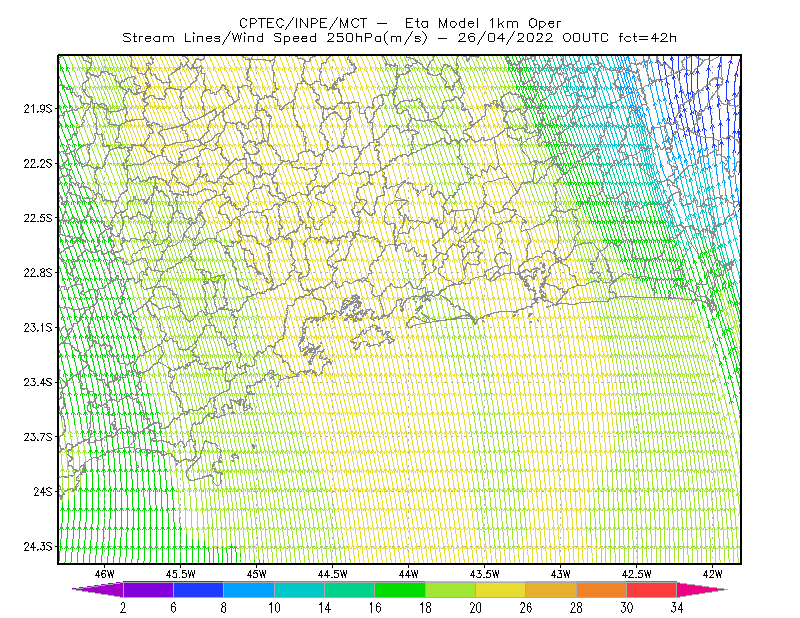Click the 42W longitude tick label
This screenshot has height=618, width=800.
click(712, 574)
